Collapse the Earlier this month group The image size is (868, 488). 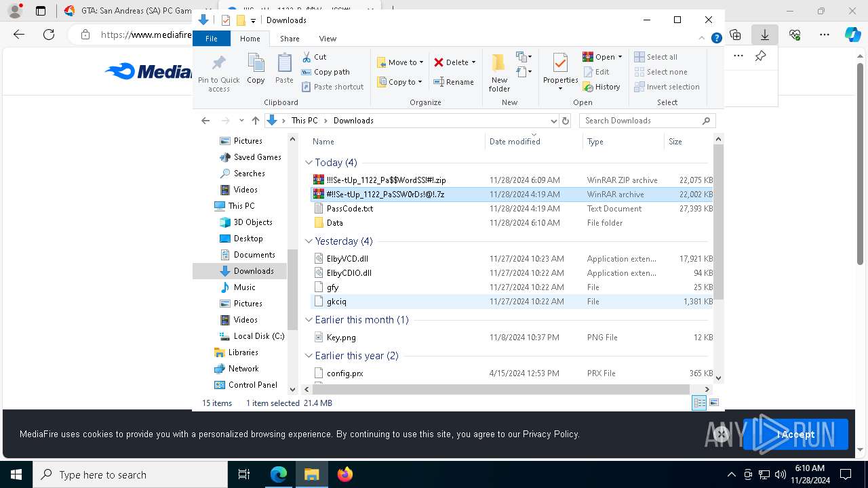tap(309, 320)
